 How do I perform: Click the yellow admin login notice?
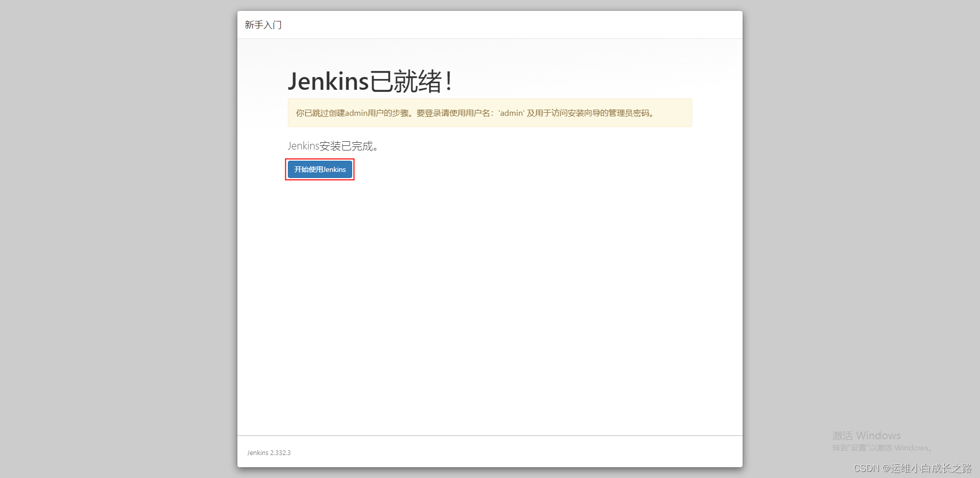point(490,113)
